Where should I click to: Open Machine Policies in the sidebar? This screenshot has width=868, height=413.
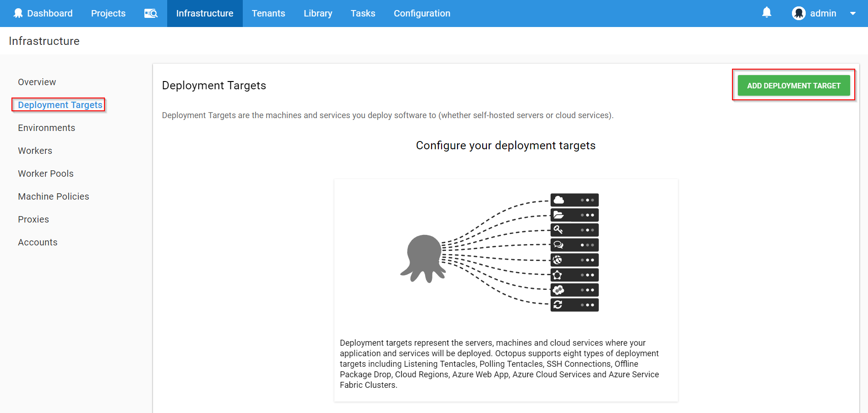[54, 196]
